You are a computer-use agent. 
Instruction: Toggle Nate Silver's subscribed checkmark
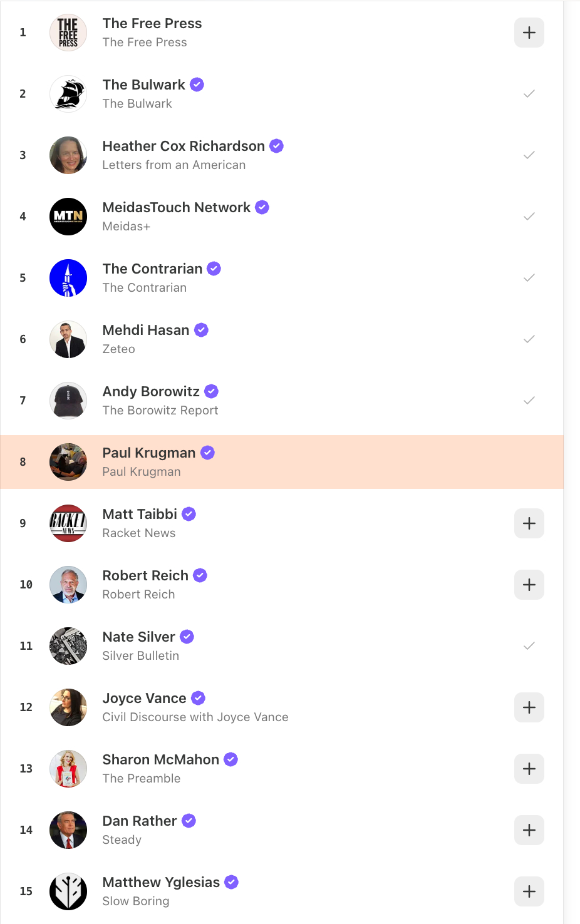click(x=529, y=646)
